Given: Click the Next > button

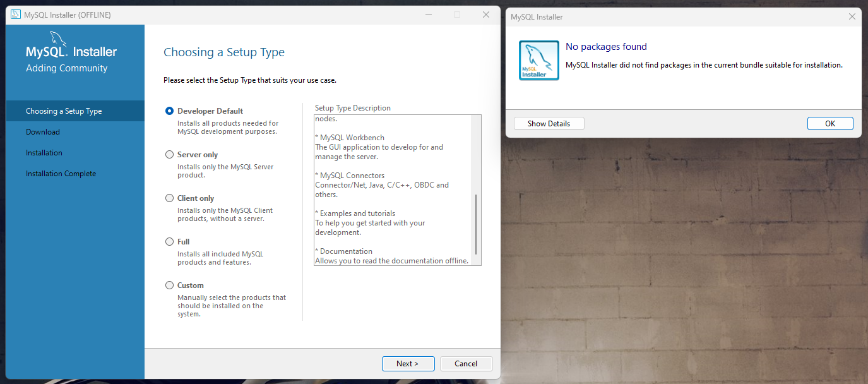Looking at the screenshot, I should click(408, 364).
